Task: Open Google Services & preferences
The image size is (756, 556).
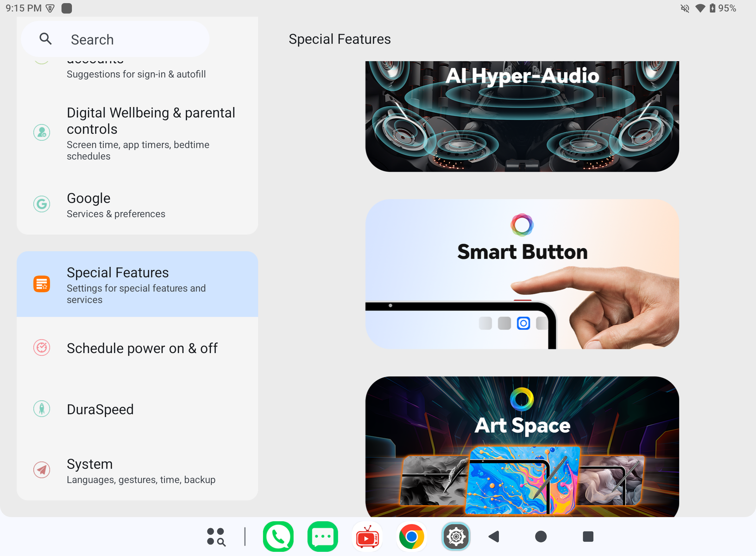Action: coord(137,204)
